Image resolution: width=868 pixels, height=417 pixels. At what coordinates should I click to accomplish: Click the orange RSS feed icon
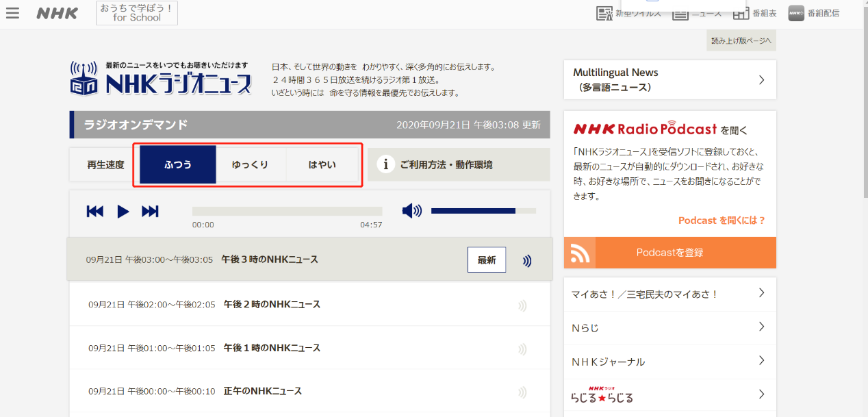click(580, 253)
